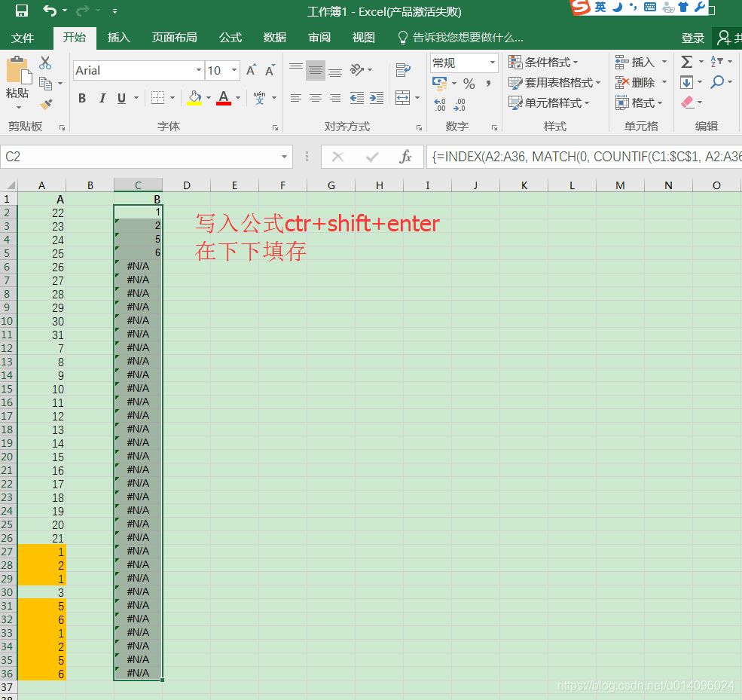This screenshot has width=742, height=700.
Task: Decrease decimal places
Action: [x=459, y=104]
